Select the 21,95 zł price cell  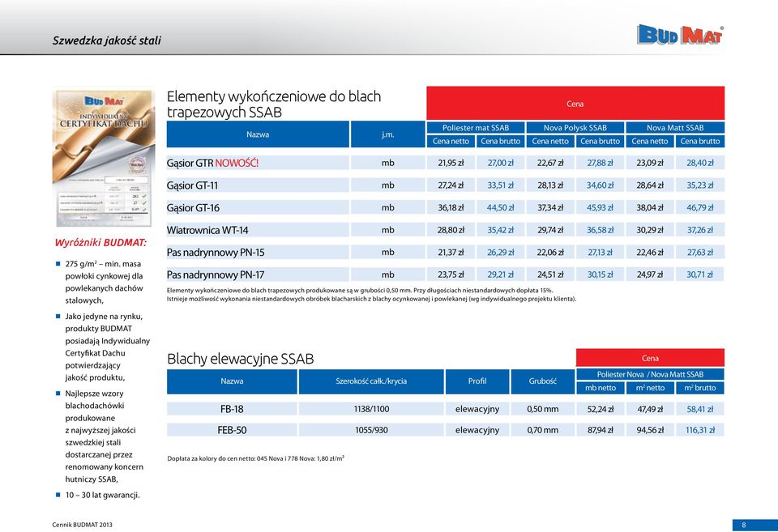(x=451, y=163)
